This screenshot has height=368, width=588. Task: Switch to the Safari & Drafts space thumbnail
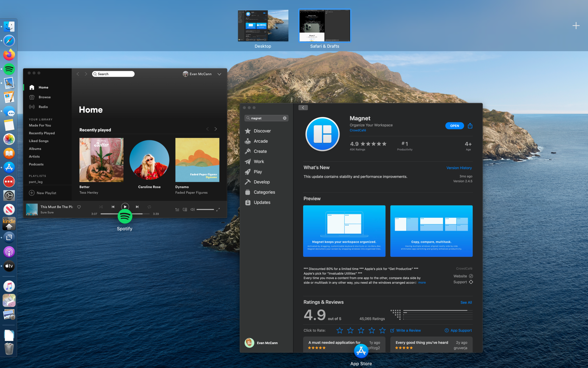tap(325, 26)
